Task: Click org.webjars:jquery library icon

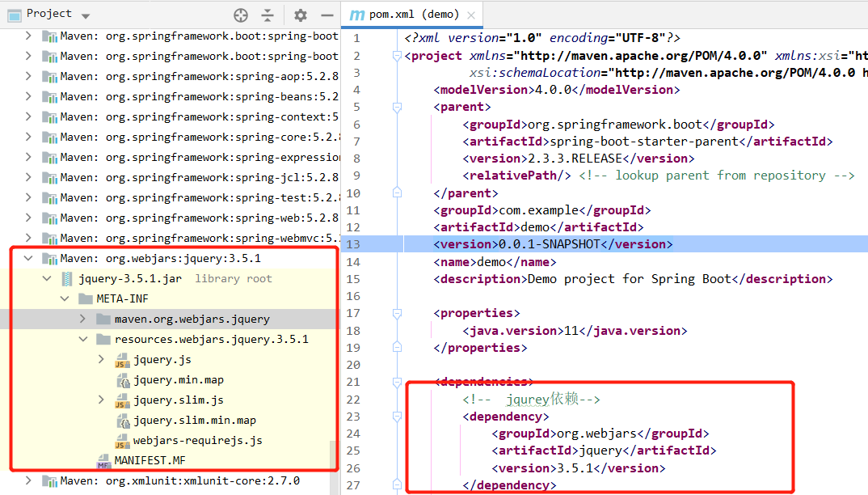Action: coord(50,259)
